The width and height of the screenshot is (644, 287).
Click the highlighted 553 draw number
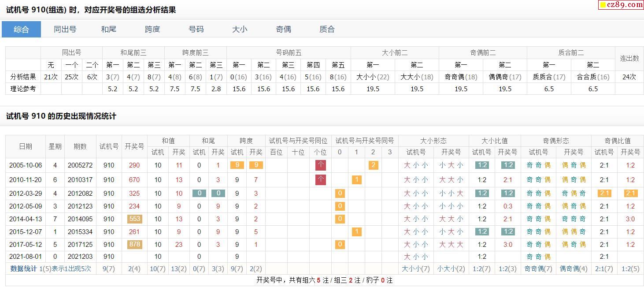pyautogui.click(x=134, y=219)
